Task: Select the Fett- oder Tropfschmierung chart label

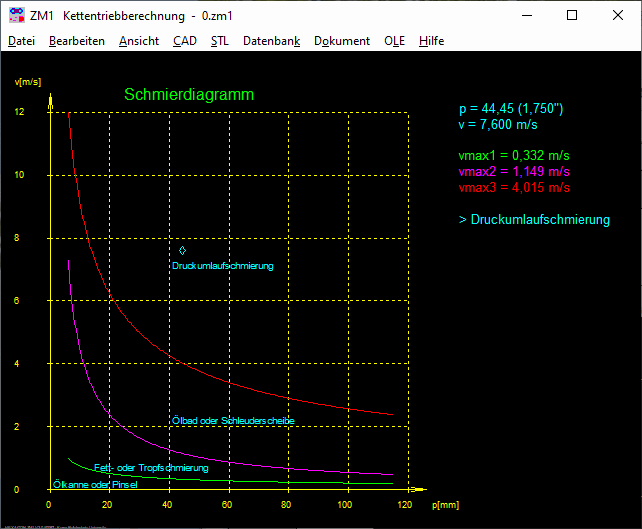Action: tap(151, 468)
